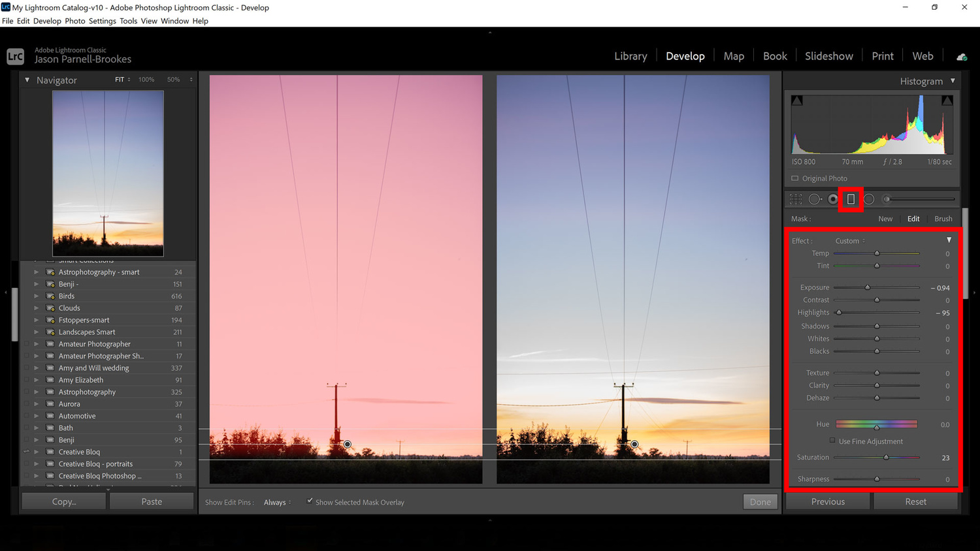Click the Lrc logo identity plate
Image resolution: width=980 pixels, height=551 pixels.
pyautogui.click(x=16, y=56)
